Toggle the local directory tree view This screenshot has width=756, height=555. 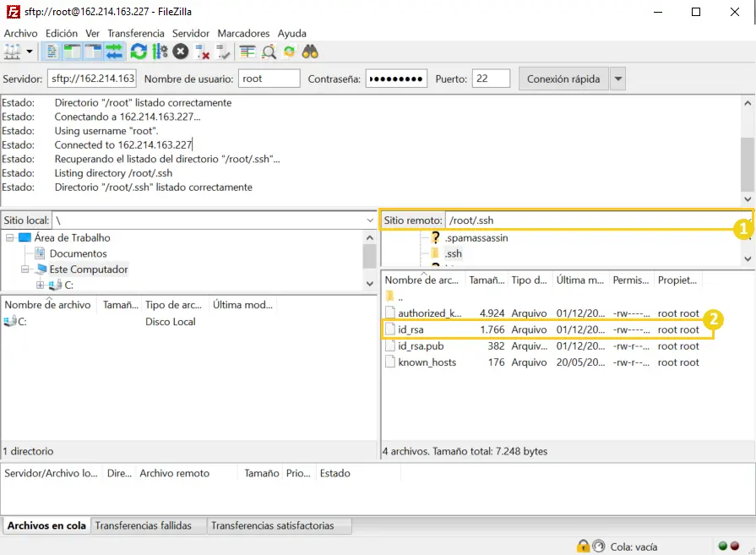(72, 52)
